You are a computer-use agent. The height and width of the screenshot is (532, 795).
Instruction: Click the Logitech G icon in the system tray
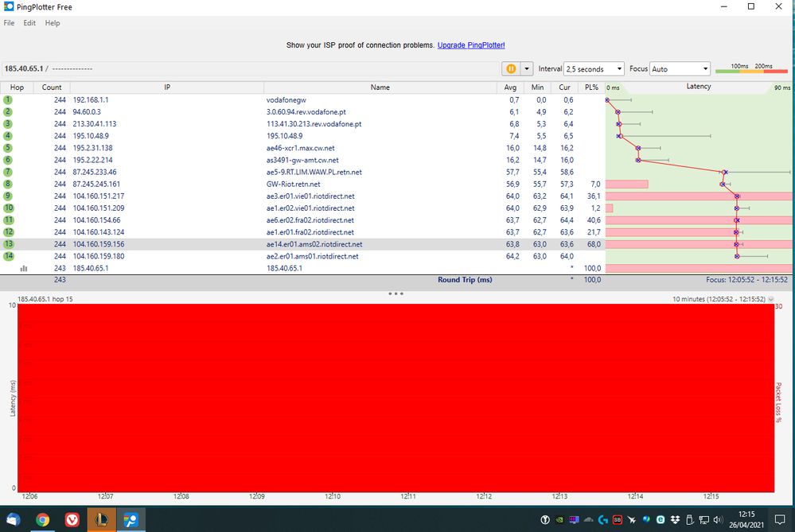602,520
